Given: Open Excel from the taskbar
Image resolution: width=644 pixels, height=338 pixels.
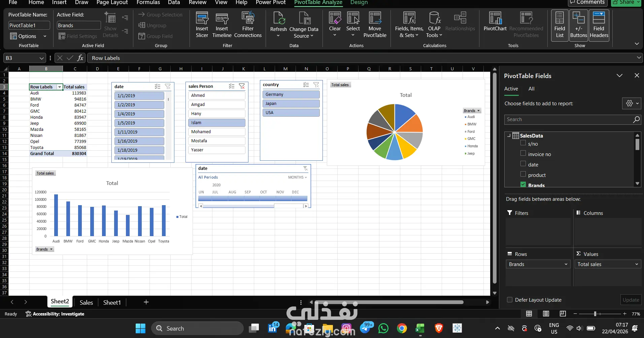Looking at the screenshot, I should 420,328.
